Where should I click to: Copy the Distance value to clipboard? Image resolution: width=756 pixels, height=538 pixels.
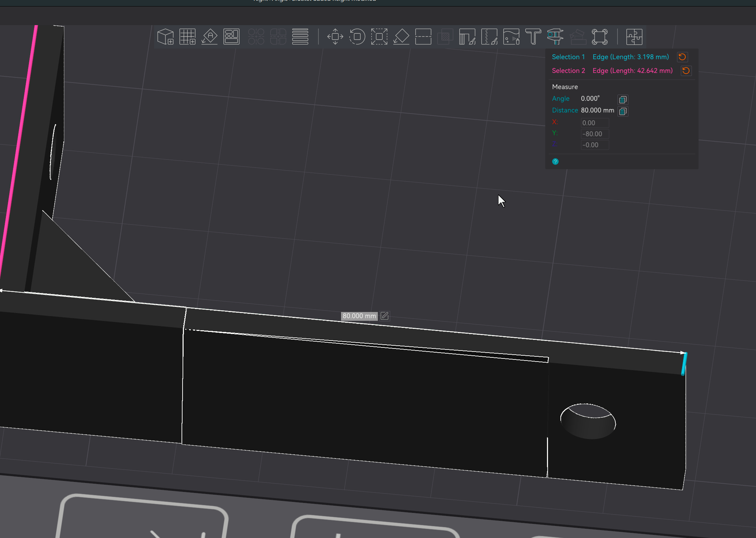[623, 111]
